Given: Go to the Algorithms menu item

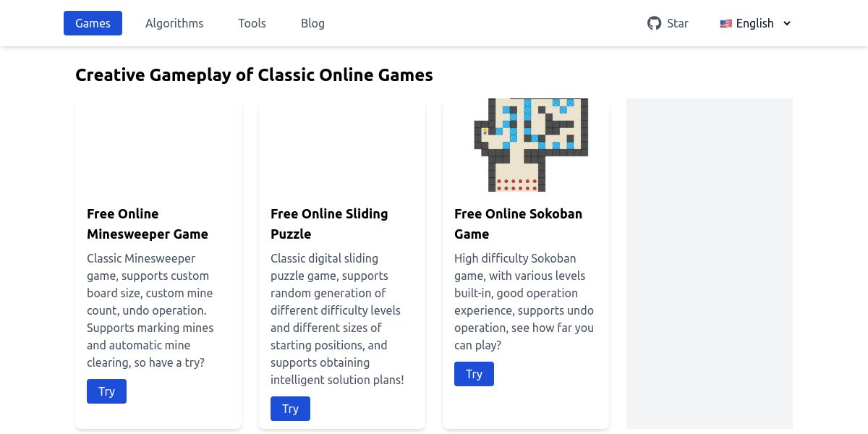Looking at the screenshot, I should tap(174, 23).
